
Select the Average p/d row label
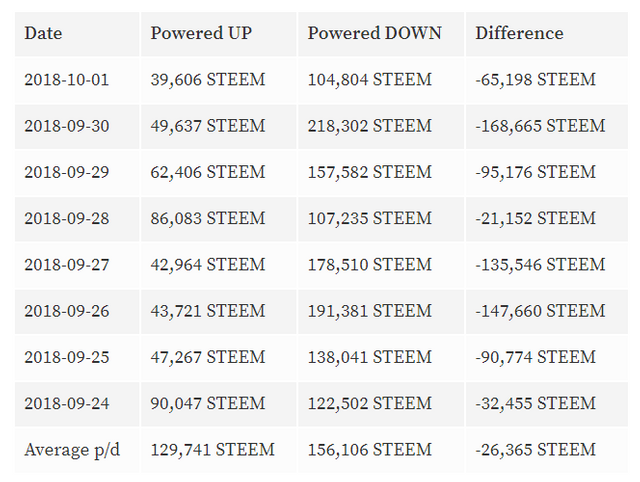[72, 450]
